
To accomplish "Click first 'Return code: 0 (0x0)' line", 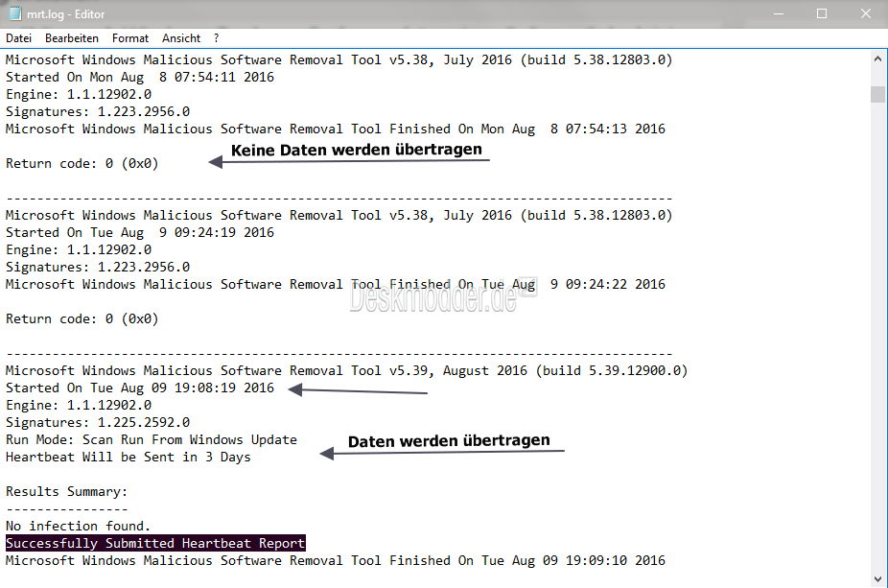I will click(82, 164).
